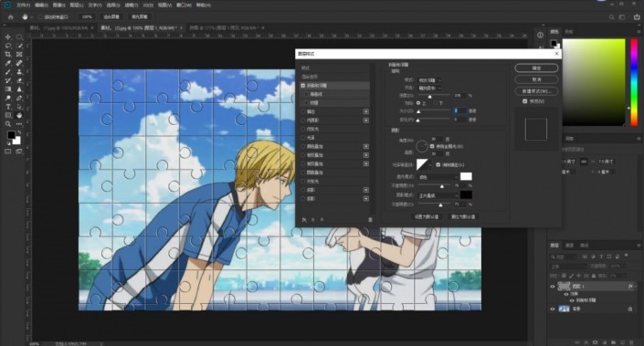Screen dimensions: 644x346
Task: Select the Path Selection tool
Action: click(19, 107)
